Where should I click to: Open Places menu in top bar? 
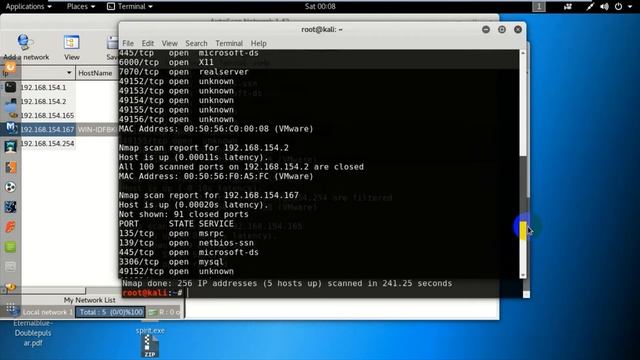click(x=81, y=7)
